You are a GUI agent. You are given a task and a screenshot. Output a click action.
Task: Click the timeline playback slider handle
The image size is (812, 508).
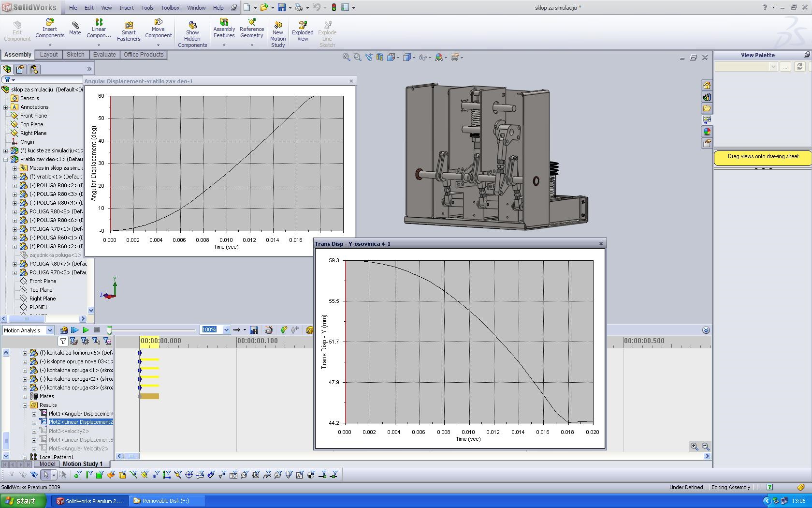click(110, 330)
